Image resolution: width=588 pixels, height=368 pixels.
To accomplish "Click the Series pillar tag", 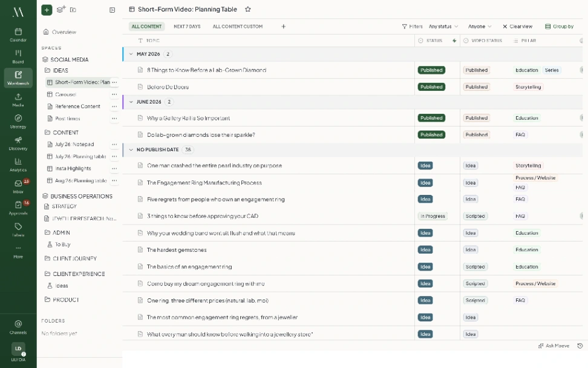I will tap(552, 70).
